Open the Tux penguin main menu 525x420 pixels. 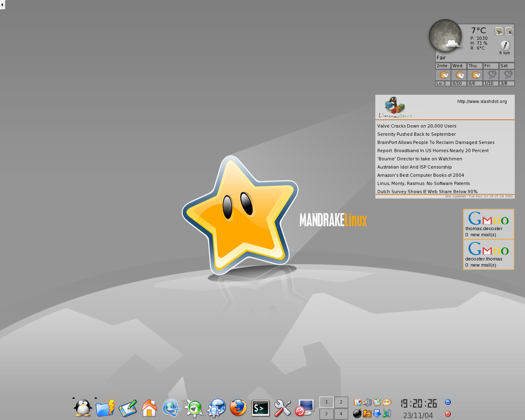pos(83,408)
